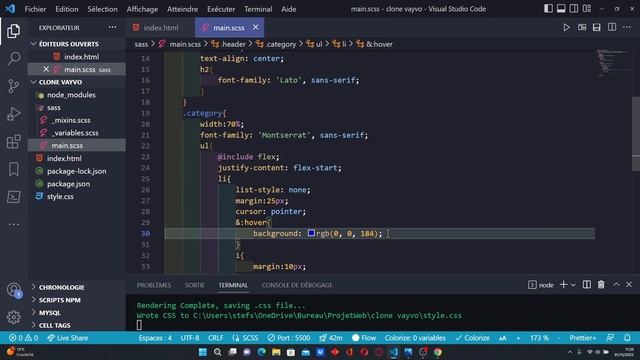Open style.css in the file tree
640x360 pixels.
click(x=60, y=196)
